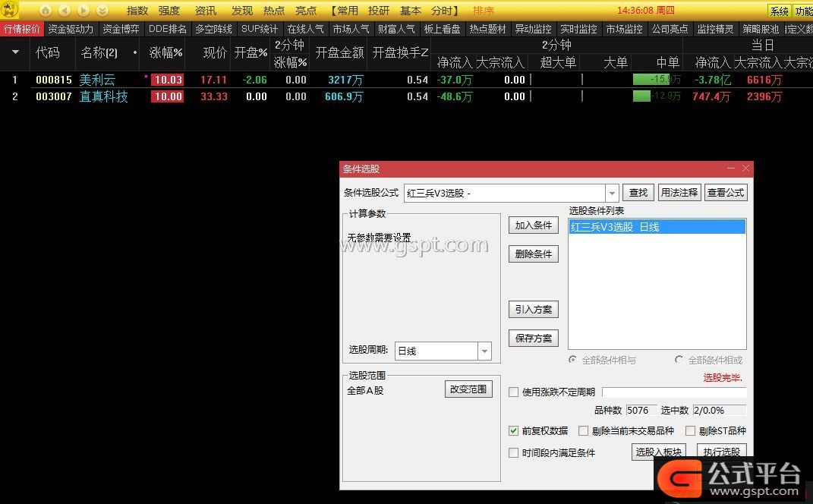813x504 pixels.
Task: Toggle 使用涨跌不定周期 checkbox
Action: [x=513, y=392]
